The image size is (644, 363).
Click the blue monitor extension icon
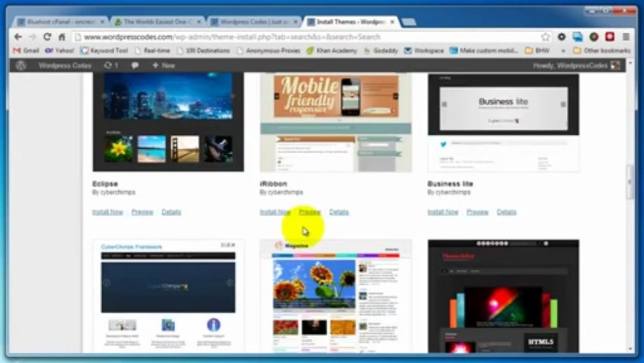[x=578, y=37]
